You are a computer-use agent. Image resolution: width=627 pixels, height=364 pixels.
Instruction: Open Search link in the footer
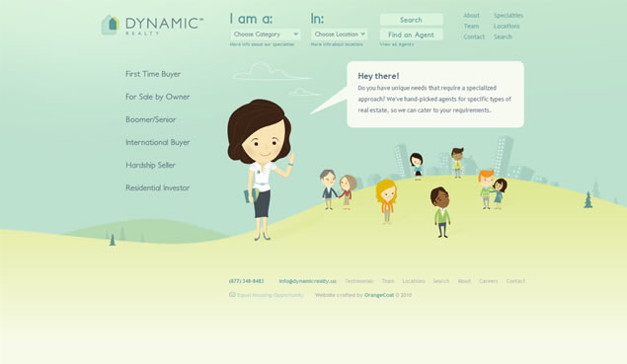point(441,281)
